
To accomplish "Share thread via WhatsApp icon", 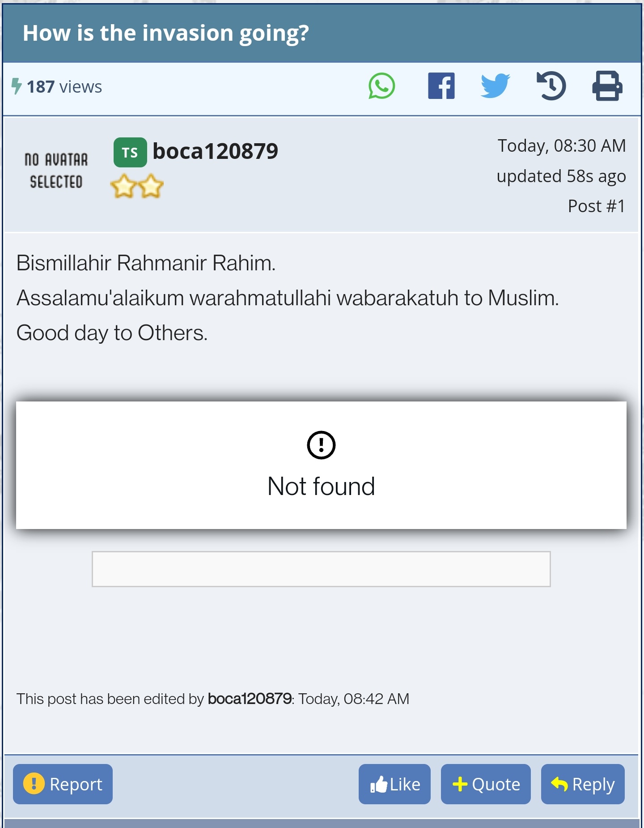I will click(381, 86).
